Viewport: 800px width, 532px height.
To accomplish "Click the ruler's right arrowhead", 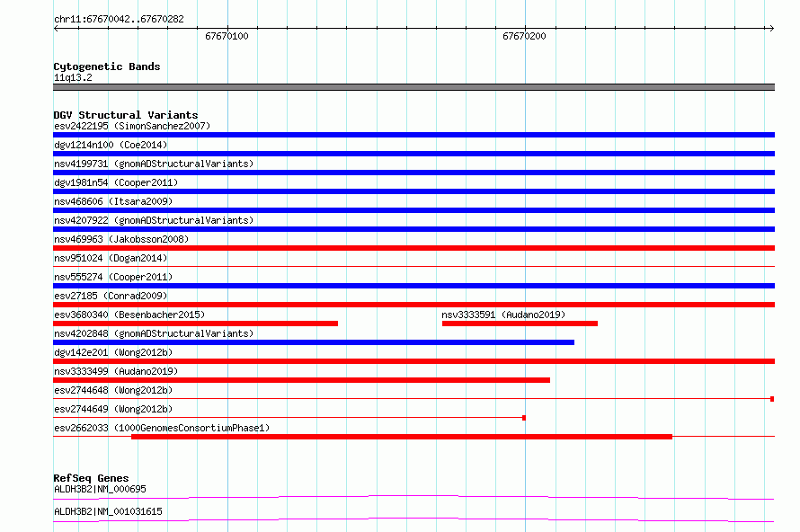I will click(772, 29).
